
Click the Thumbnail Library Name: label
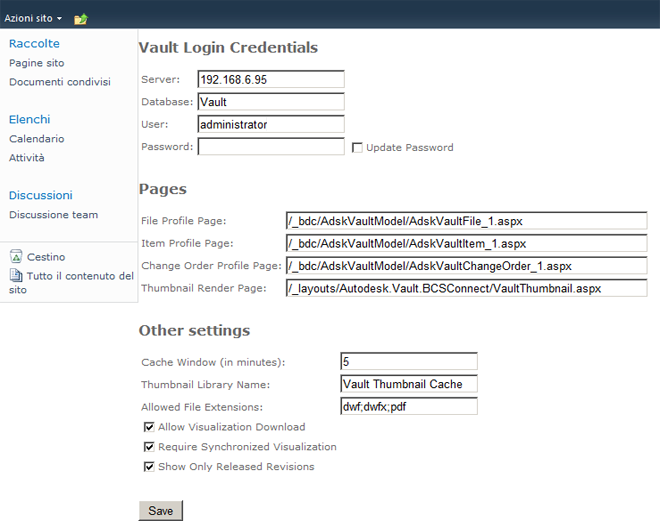click(x=205, y=385)
